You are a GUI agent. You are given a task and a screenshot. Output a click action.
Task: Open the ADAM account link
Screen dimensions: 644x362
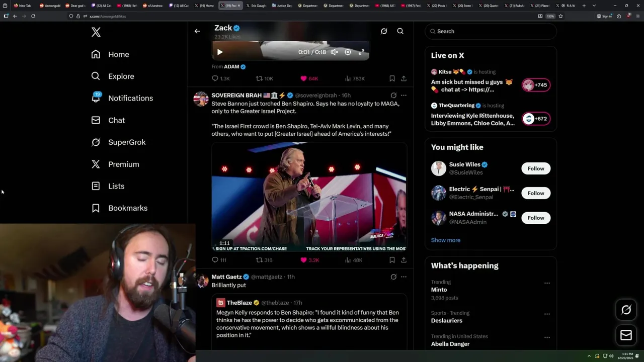[x=231, y=66]
